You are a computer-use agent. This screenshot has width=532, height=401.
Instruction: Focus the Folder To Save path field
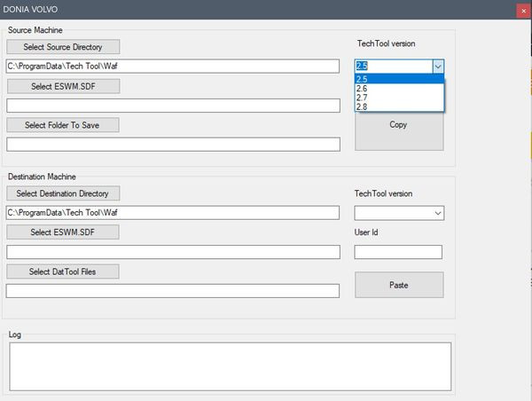pyautogui.click(x=173, y=145)
